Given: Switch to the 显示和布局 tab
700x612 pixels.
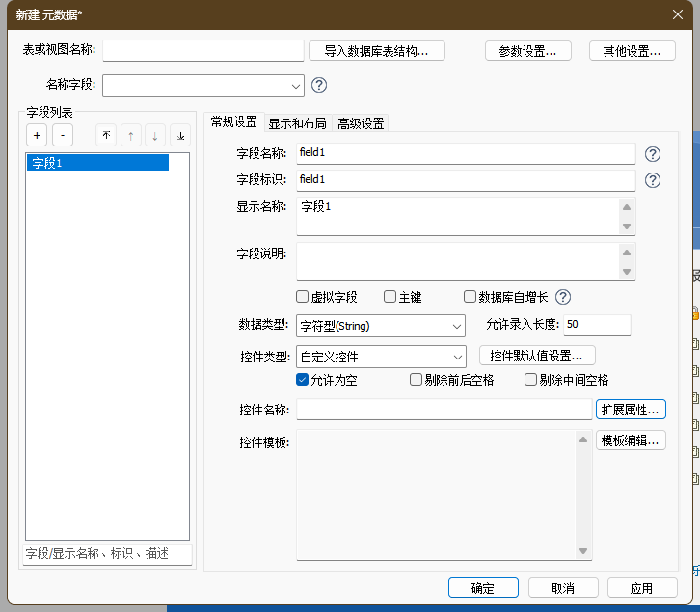Looking at the screenshot, I should click(x=297, y=123).
